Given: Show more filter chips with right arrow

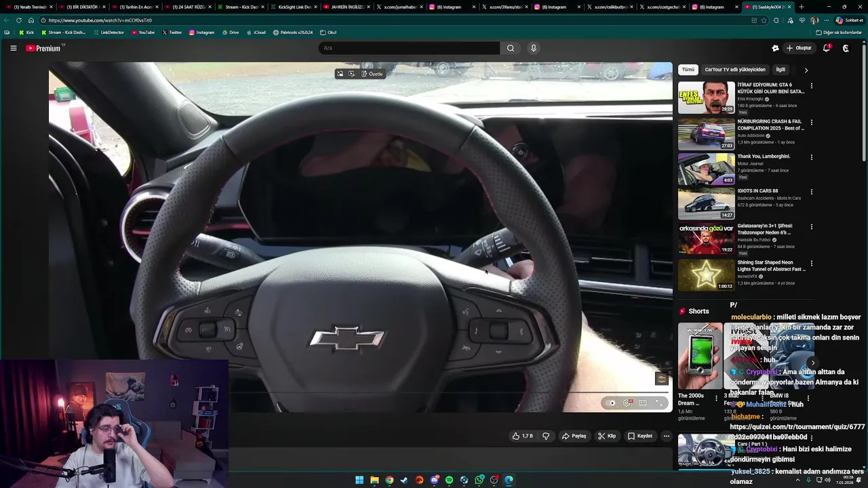Looking at the screenshot, I should (x=806, y=70).
